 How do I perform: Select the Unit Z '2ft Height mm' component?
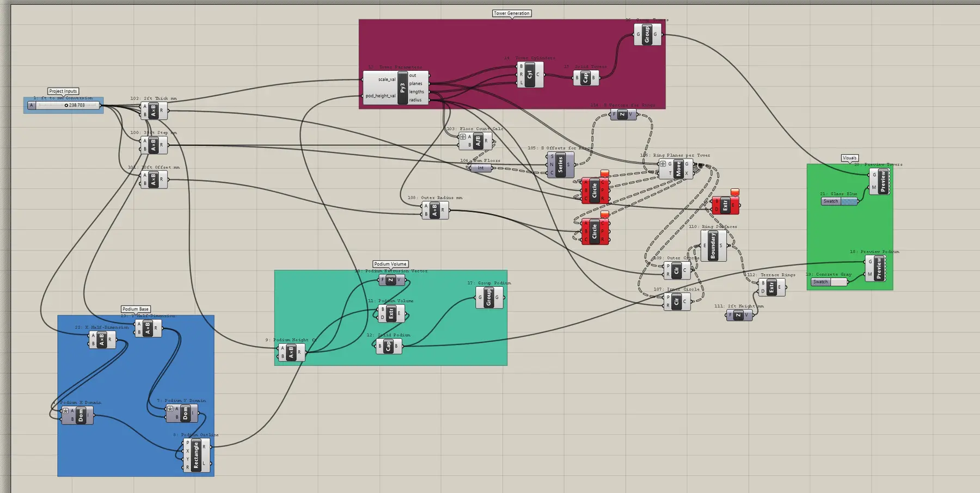pyautogui.click(x=739, y=315)
